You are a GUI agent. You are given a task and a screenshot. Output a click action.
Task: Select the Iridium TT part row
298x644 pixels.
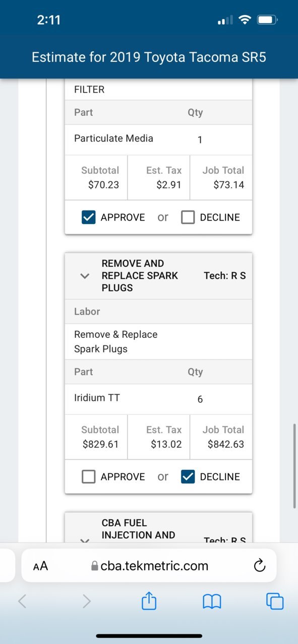pos(158,399)
